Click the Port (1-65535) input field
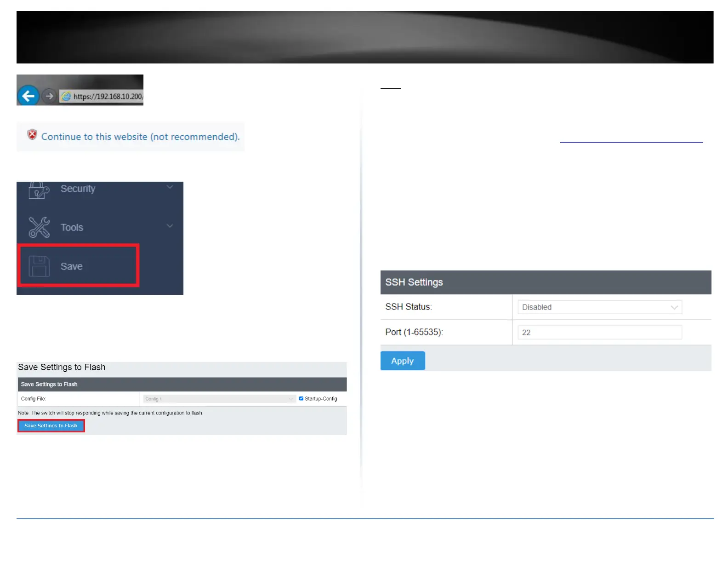Viewport: 728px width, 563px height. [599, 333]
